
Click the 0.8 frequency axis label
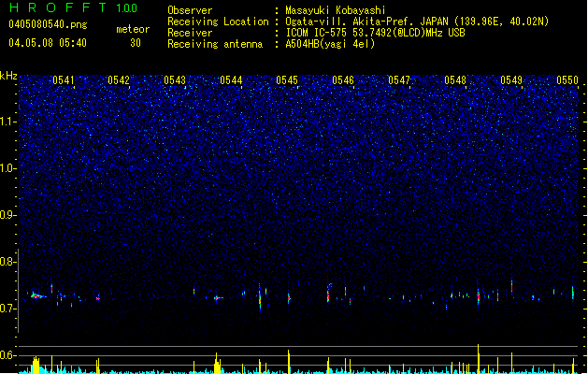(x=8, y=262)
